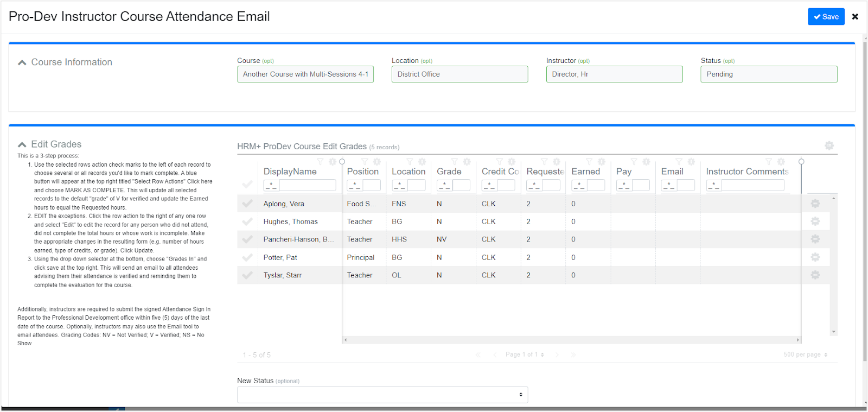Open the gear settings for the Grade column

[x=467, y=162]
